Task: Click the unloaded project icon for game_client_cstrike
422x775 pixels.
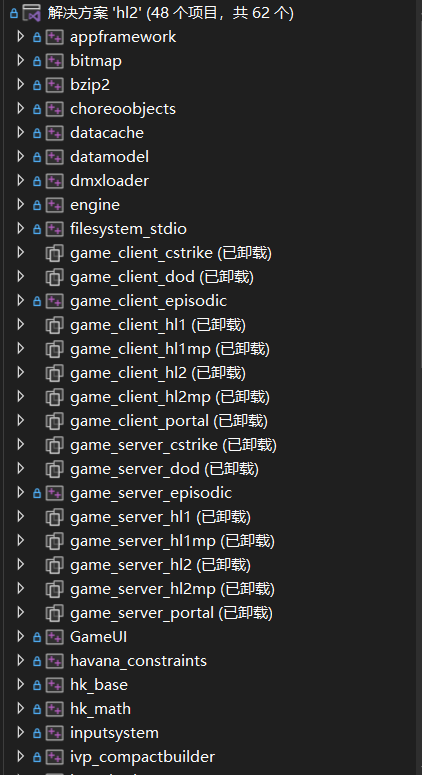Action: 54,253
